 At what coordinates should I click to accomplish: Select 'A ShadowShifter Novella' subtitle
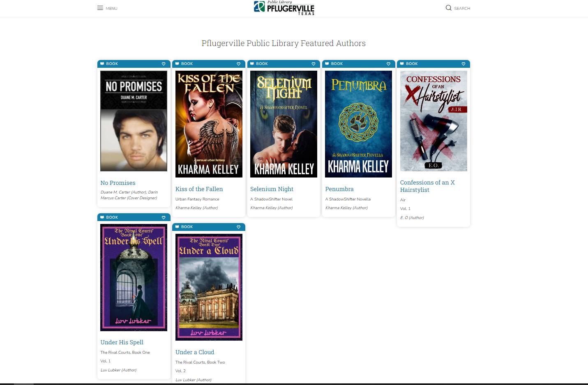pos(348,199)
